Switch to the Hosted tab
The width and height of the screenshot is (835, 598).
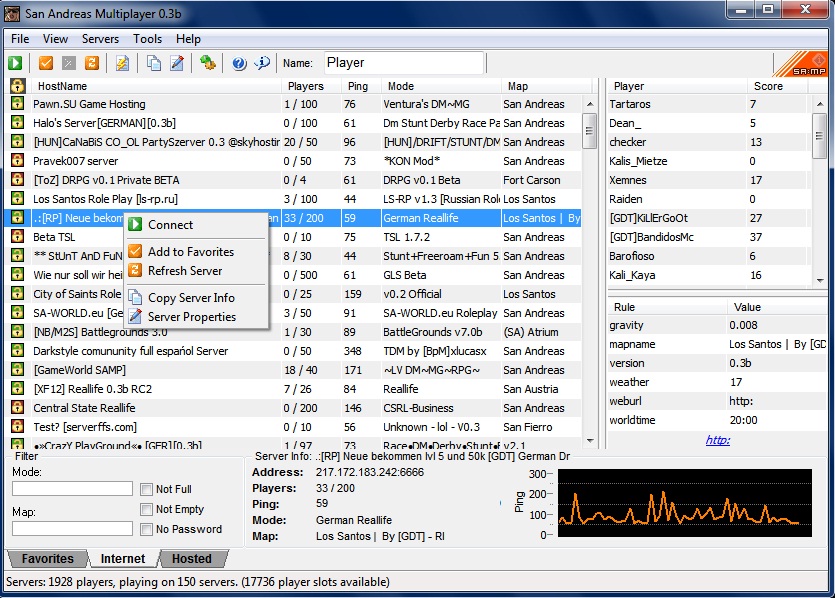[191, 559]
